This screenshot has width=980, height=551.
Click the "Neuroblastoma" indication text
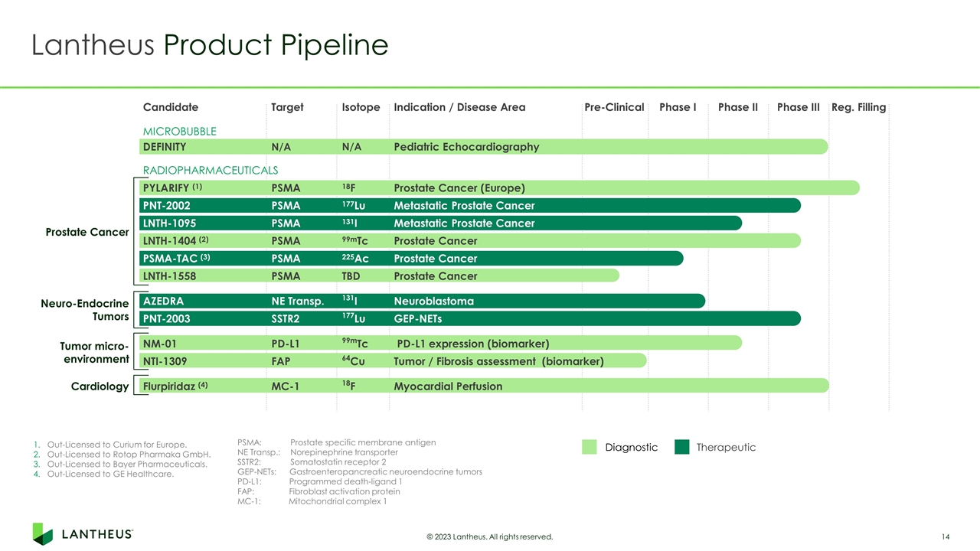[433, 302]
